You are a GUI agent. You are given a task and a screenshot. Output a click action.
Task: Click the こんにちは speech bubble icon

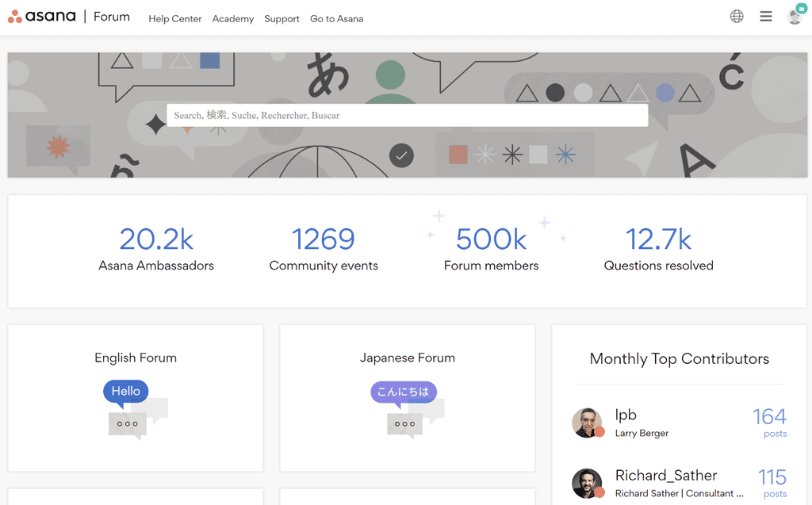pyautogui.click(x=405, y=392)
